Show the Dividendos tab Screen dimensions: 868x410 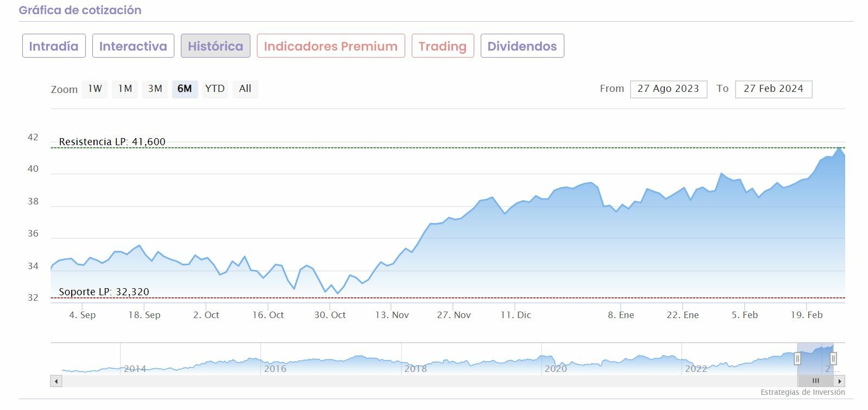pyautogui.click(x=522, y=46)
